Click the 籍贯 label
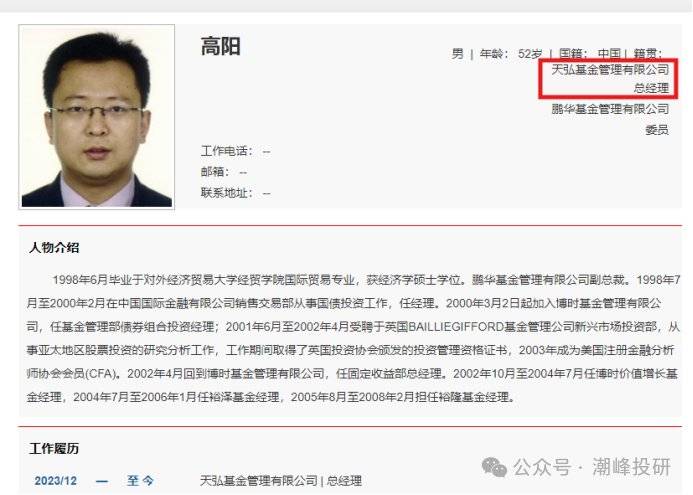This screenshot has height=495, width=693. pos(648,54)
